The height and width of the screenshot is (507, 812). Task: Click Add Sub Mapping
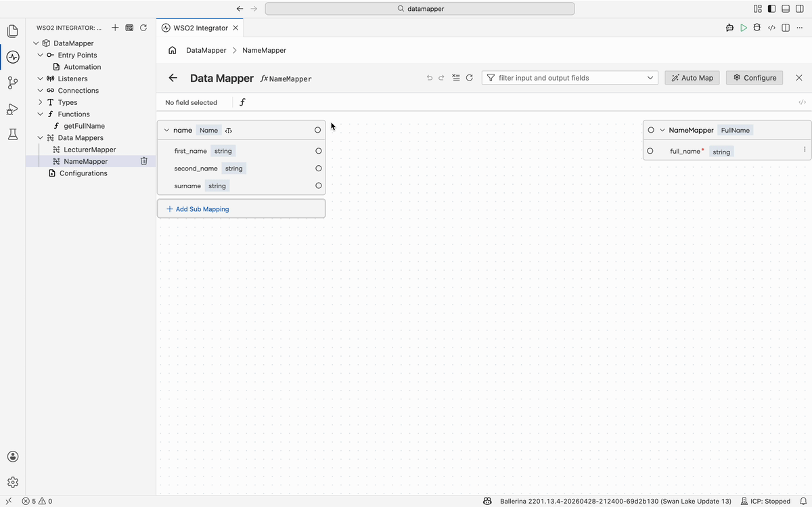(241, 208)
